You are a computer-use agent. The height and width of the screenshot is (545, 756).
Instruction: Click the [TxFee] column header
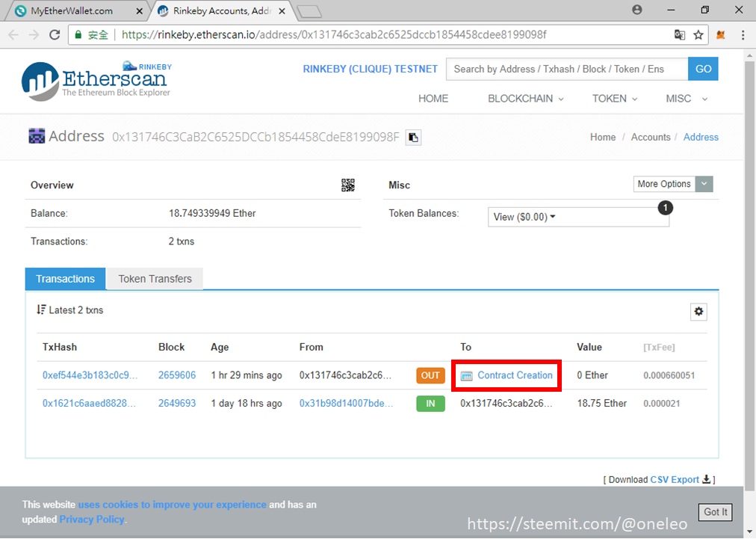pyautogui.click(x=659, y=347)
